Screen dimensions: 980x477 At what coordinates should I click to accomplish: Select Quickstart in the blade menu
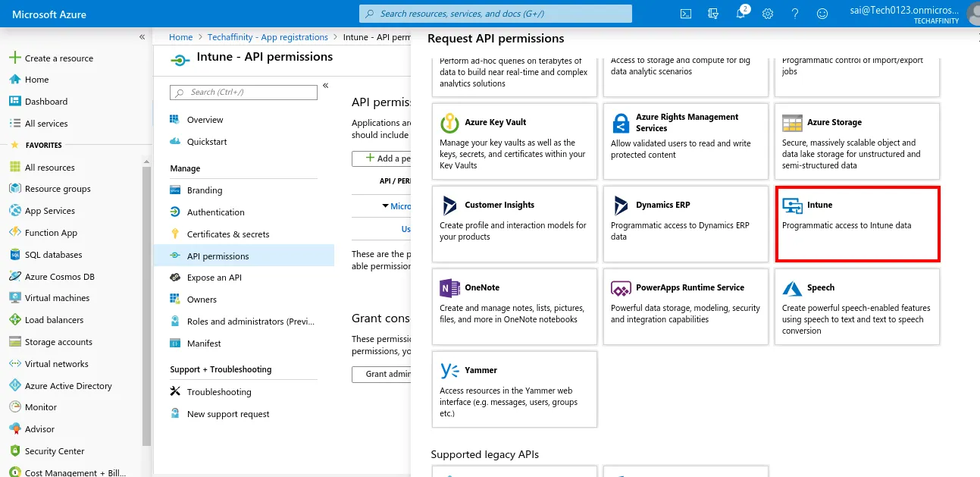tap(199, 142)
